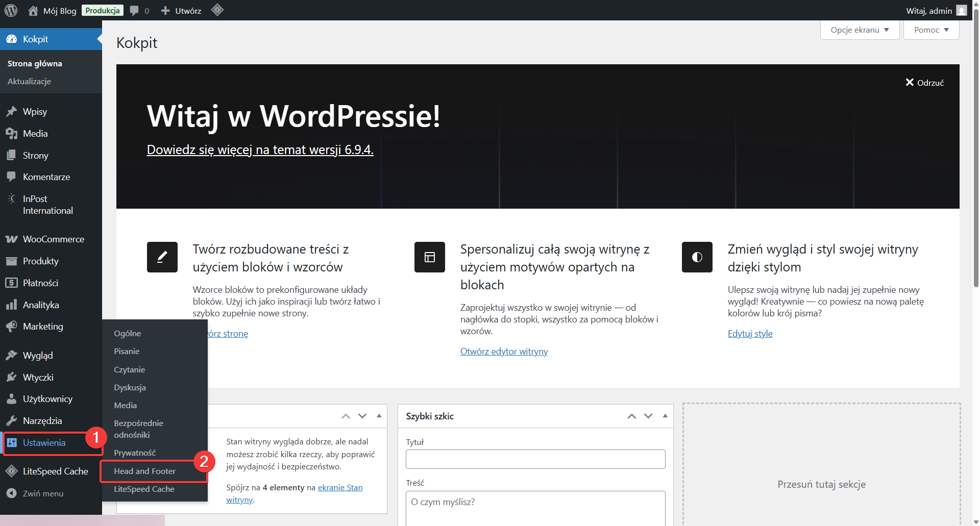Click the Marketing megaphone icon
Image resolution: width=980 pixels, height=526 pixels.
tap(11, 327)
